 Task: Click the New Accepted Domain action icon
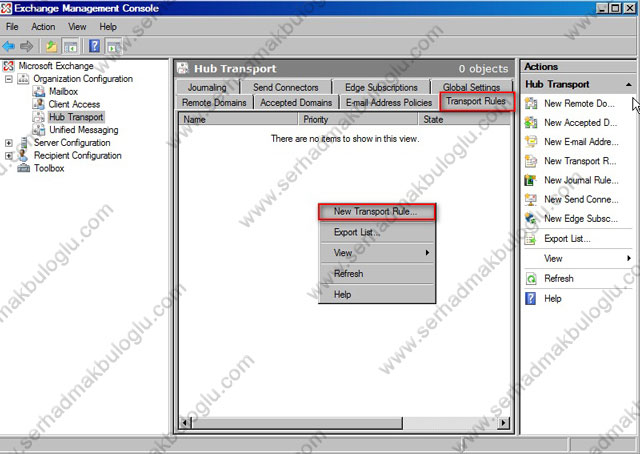(x=531, y=122)
